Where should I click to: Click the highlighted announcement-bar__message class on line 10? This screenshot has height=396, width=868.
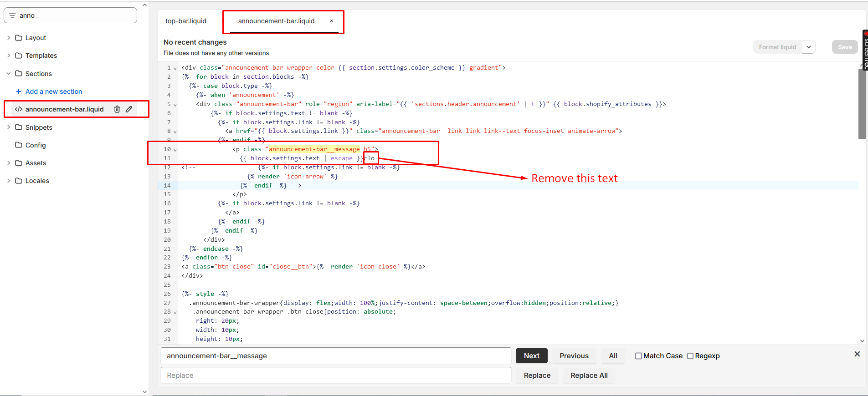(314, 149)
